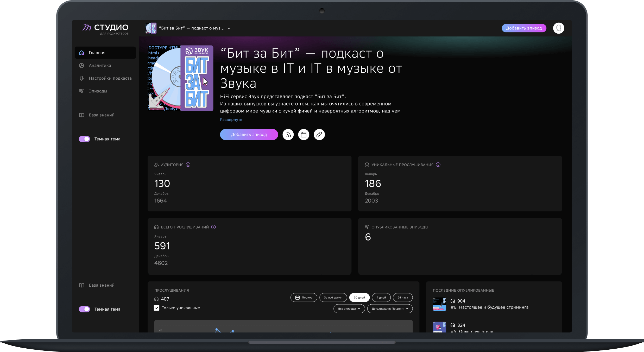Open Детализация: По дням dropdown
Viewport: 644px width, 352px height.
tap(390, 309)
